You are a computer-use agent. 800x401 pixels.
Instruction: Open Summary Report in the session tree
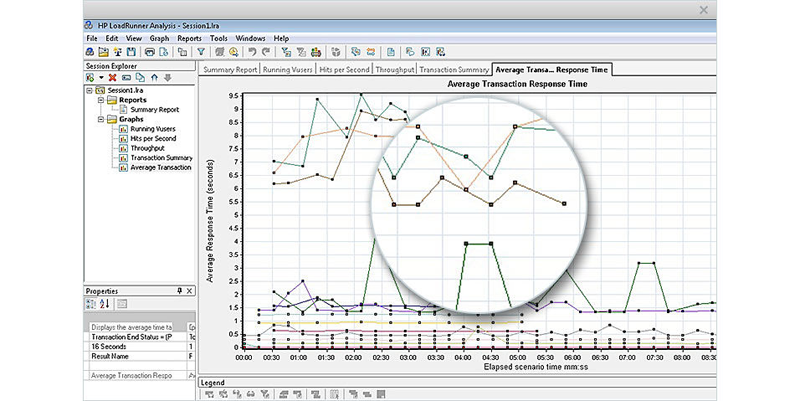[x=154, y=109]
